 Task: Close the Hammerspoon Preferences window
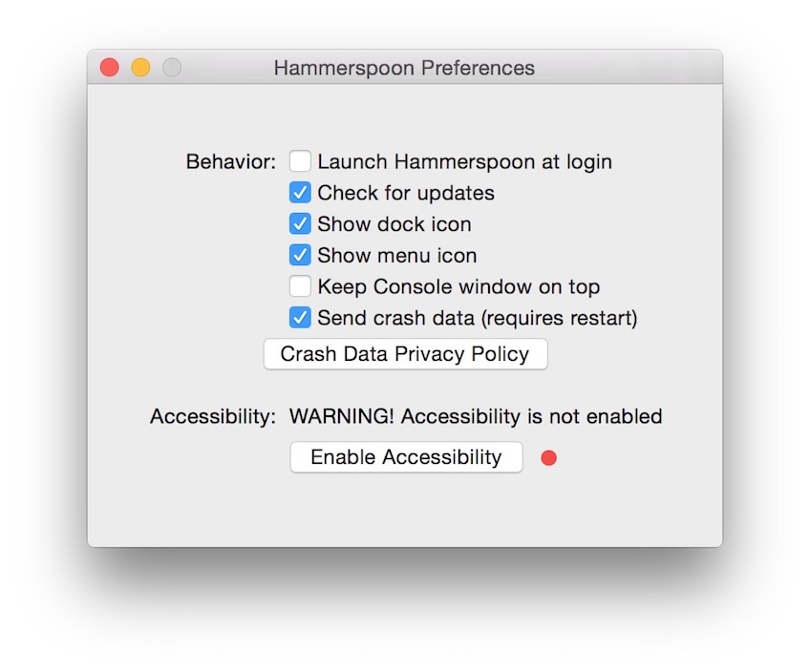(110, 68)
